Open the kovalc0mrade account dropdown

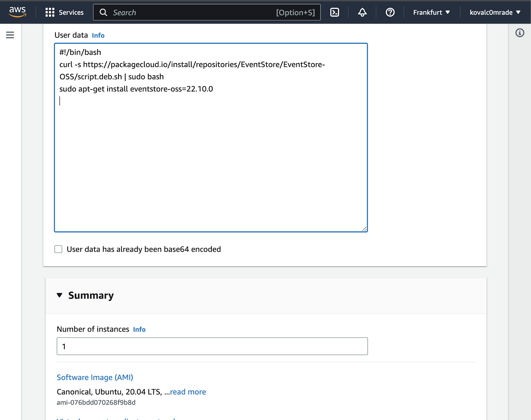coord(495,12)
